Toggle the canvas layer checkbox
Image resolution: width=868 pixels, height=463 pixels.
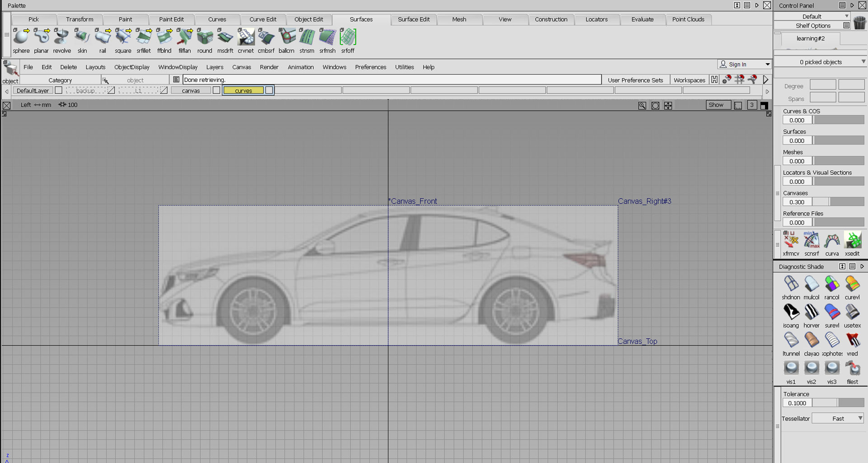217,90
